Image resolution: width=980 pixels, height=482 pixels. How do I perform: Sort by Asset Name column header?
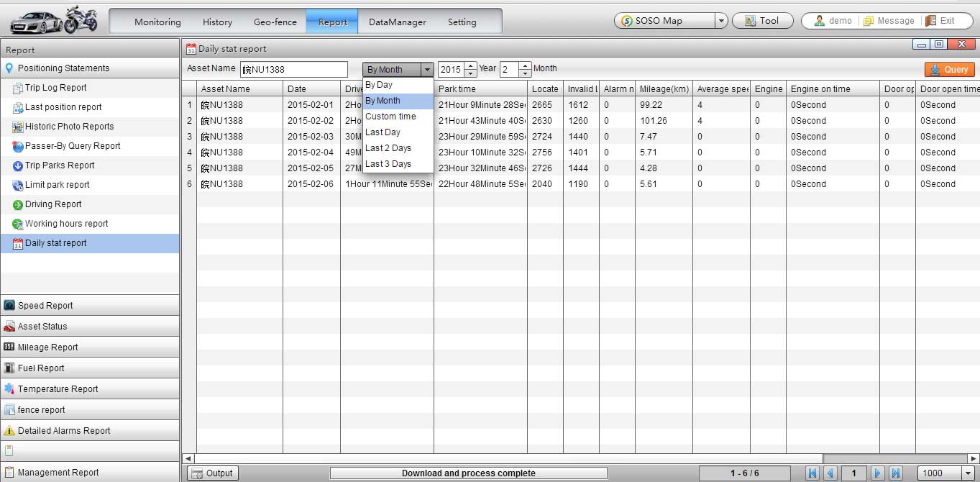click(240, 88)
